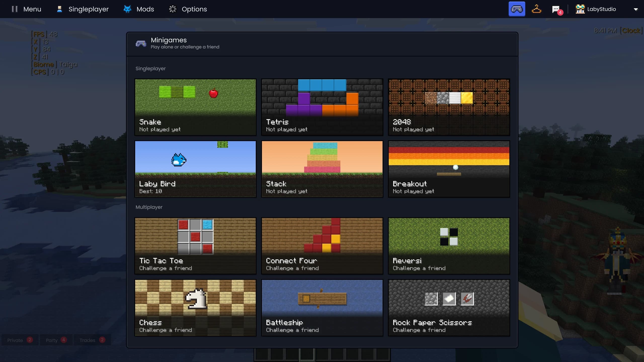Image resolution: width=644 pixels, height=362 pixels.
Task: Open the chat icon with 4 notifications
Action: click(557, 10)
